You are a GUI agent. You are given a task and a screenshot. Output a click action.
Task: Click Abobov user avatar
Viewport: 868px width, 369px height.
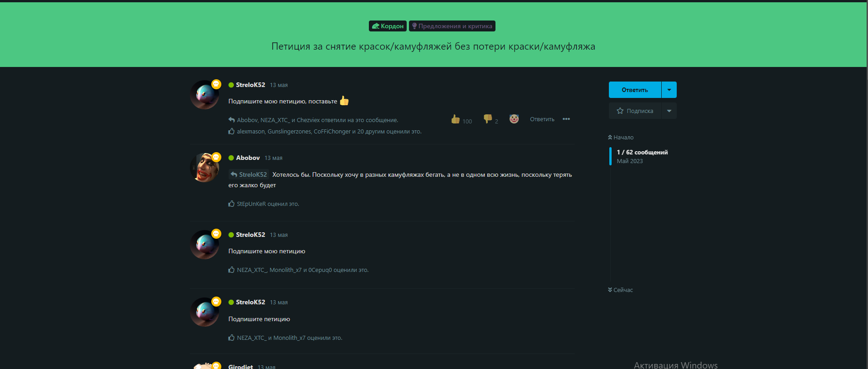[x=204, y=168]
